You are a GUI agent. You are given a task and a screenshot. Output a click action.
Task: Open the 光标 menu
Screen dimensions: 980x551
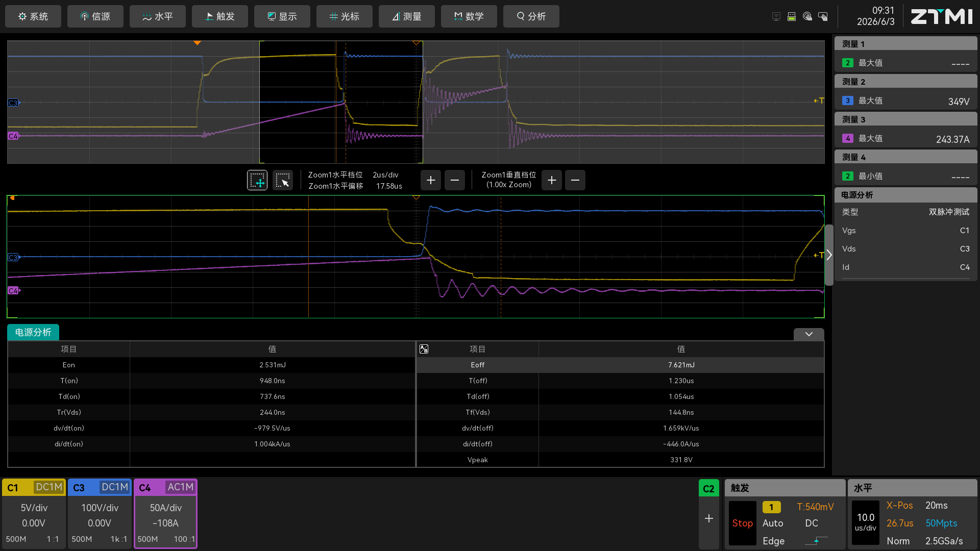(x=345, y=16)
